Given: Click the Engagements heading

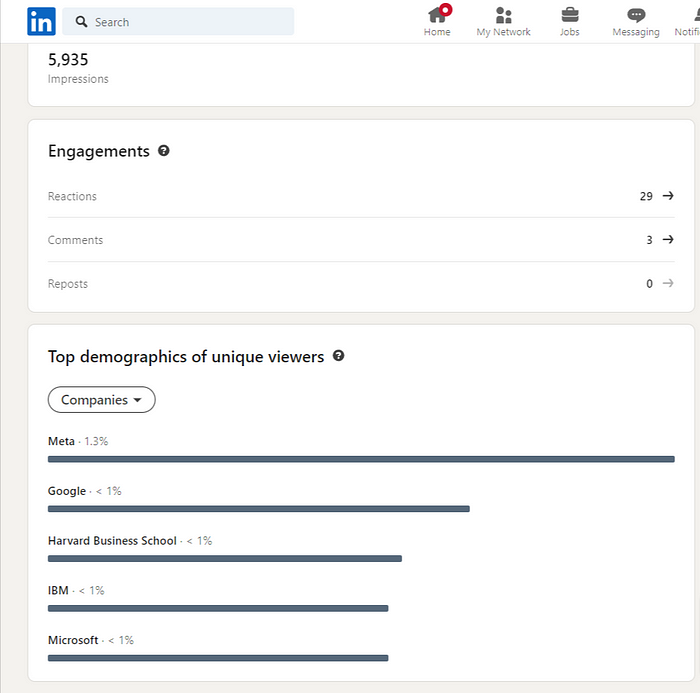Looking at the screenshot, I should [x=99, y=151].
